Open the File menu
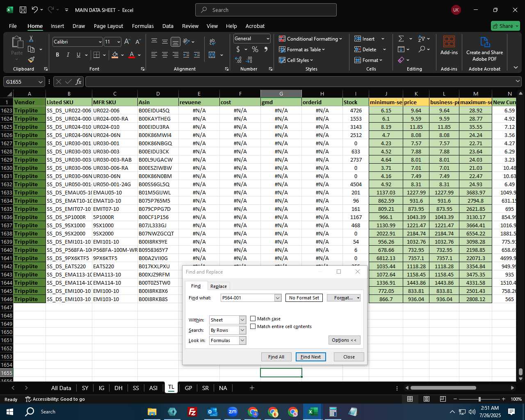525x420 pixels. pyautogui.click(x=13, y=26)
